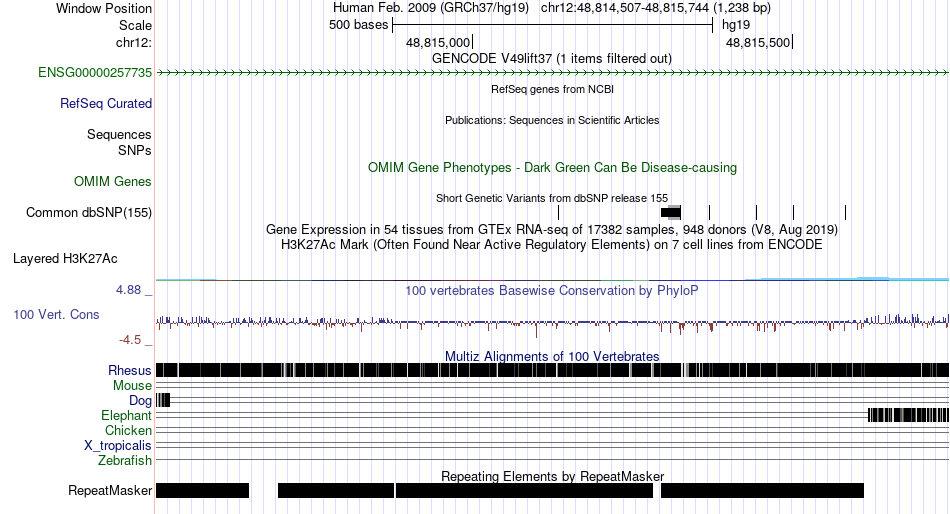Select the Chicken alignment row label
Screen dimensions: 950x514
pyautogui.click(x=128, y=430)
